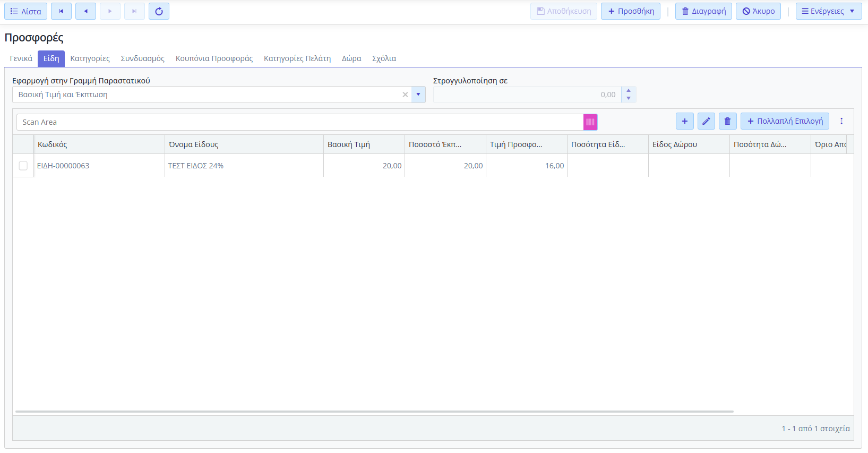Expand the Εφαρμογή στην Γραμμή Παραστατικού dropdown
868x453 pixels.
click(418, 95)
